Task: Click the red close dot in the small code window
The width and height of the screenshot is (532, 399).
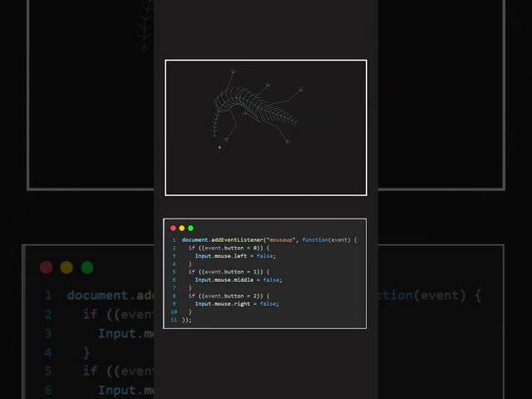Action: pyautogui.click(x=173, y=228)
